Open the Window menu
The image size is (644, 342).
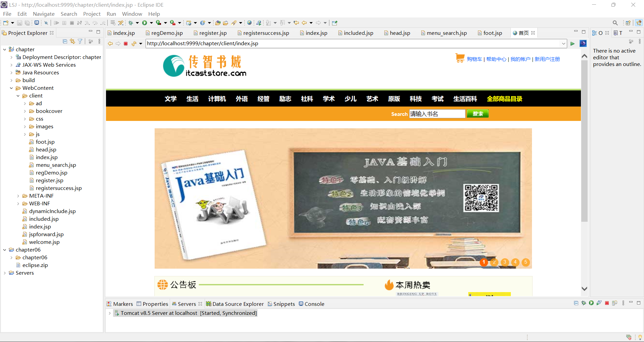coord(132,14)
